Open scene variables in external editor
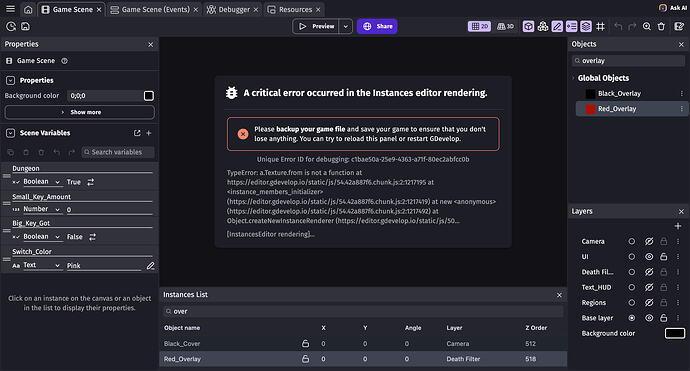Viewport: 690px width, 371px height. click(137, 133)
